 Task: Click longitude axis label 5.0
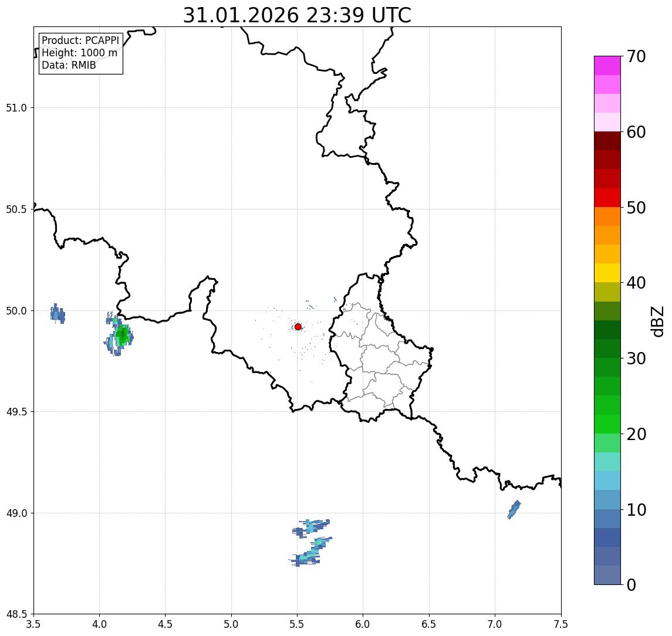pos(231,624)
